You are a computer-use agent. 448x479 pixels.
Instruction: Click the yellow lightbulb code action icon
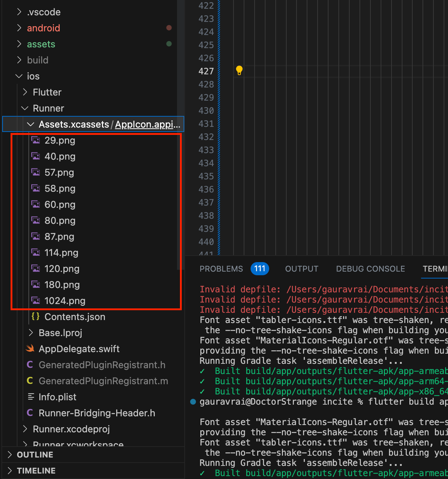coord(239,70)
